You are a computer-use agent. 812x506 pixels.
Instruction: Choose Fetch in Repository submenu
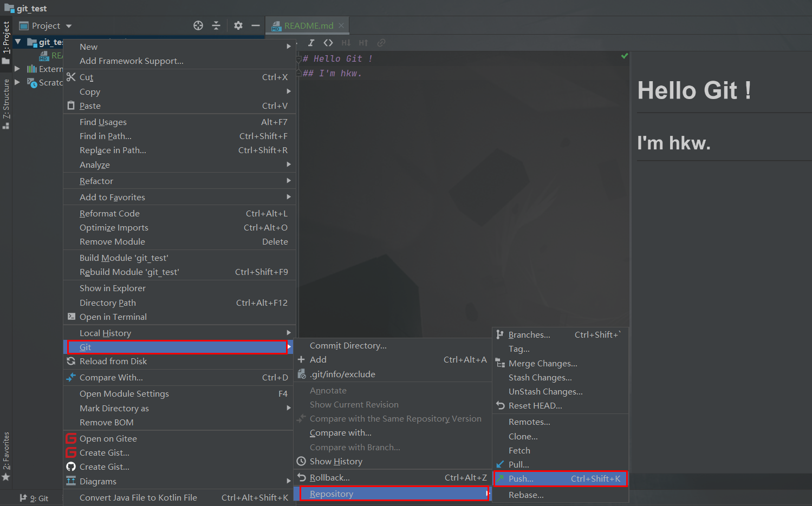click(560, 450)
